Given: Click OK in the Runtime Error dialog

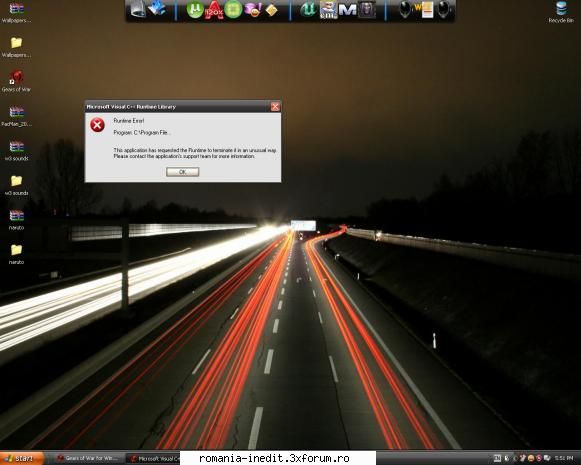Looking at the screenshot, I should 182,172.
